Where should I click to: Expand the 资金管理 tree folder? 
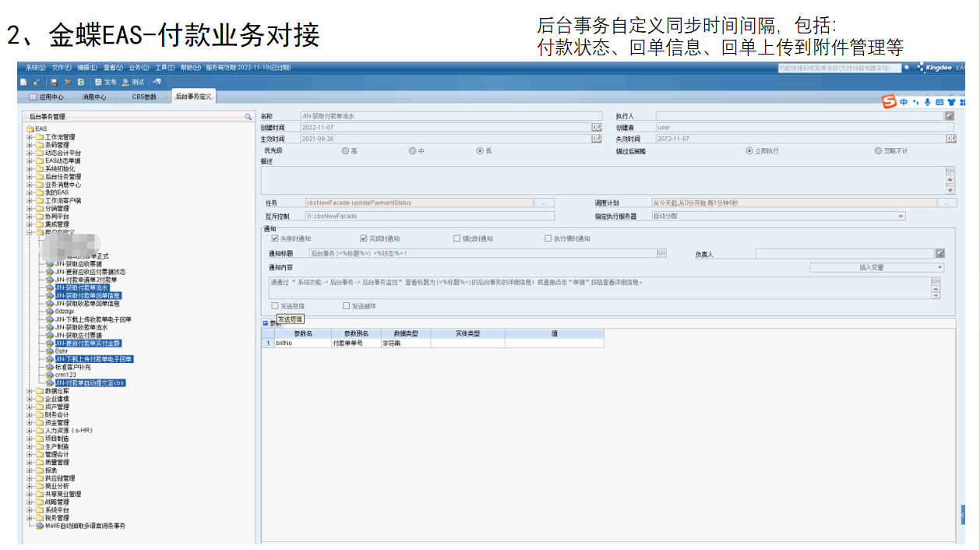click(x=30, y=423)
